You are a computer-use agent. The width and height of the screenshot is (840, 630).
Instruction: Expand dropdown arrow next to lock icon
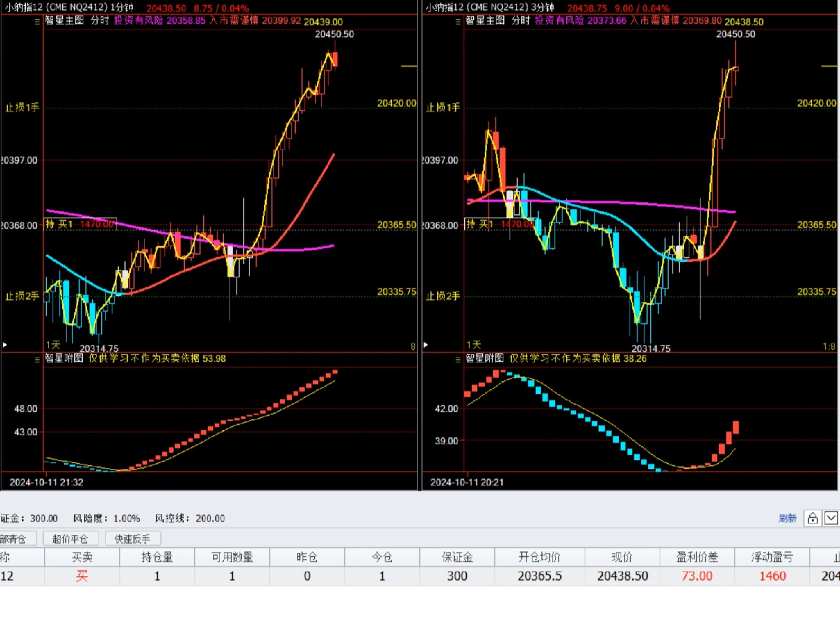coord(831,518)
